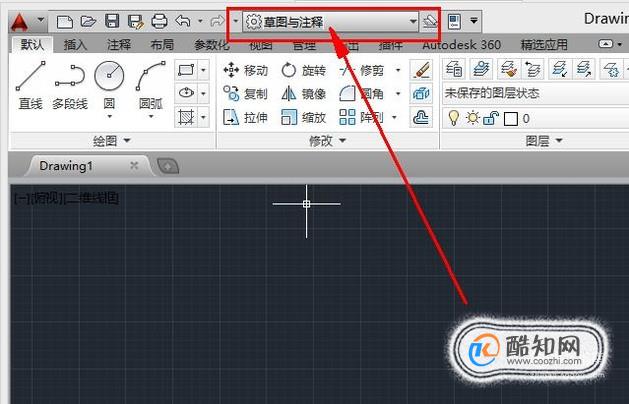The height and width of the screenshot is (404, 629).
Task: Click layer 0 white color swatch
Action: coord(511,119)
